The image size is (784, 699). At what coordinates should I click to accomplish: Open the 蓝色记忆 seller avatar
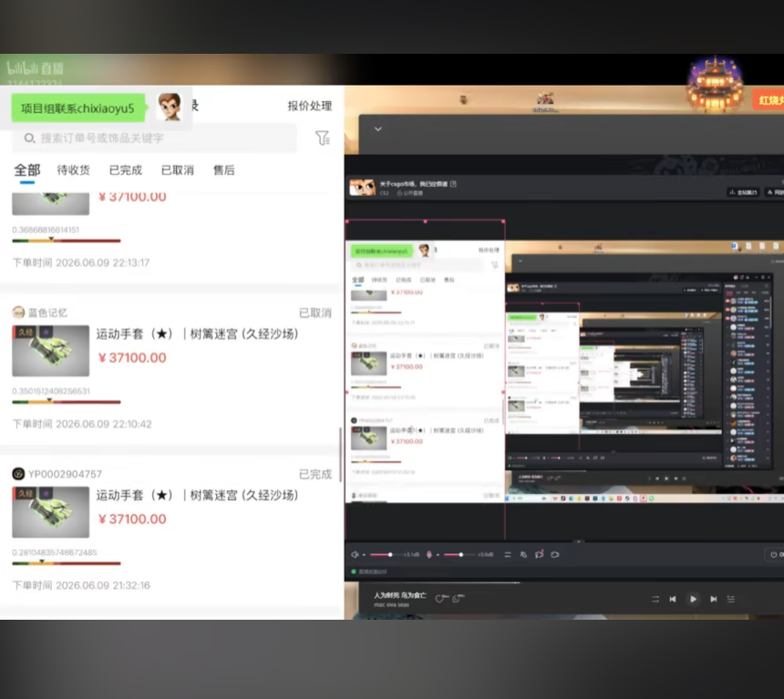point(18,313)
